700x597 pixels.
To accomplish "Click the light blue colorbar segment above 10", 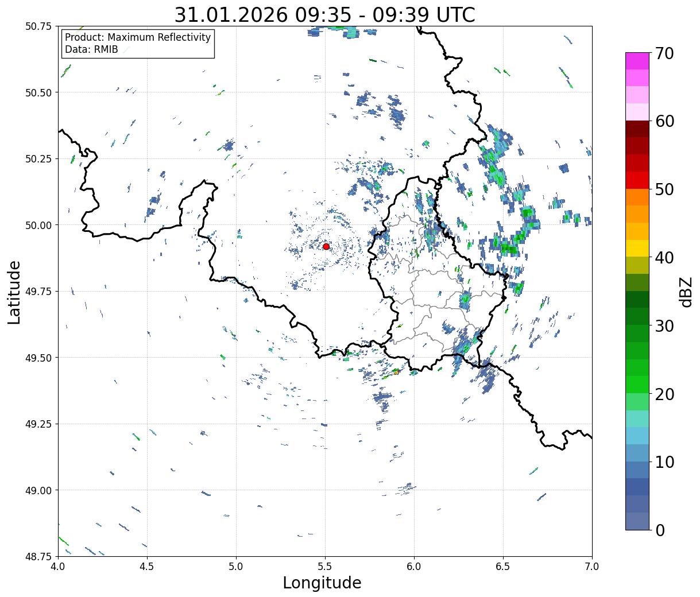I will click(637, 453).
